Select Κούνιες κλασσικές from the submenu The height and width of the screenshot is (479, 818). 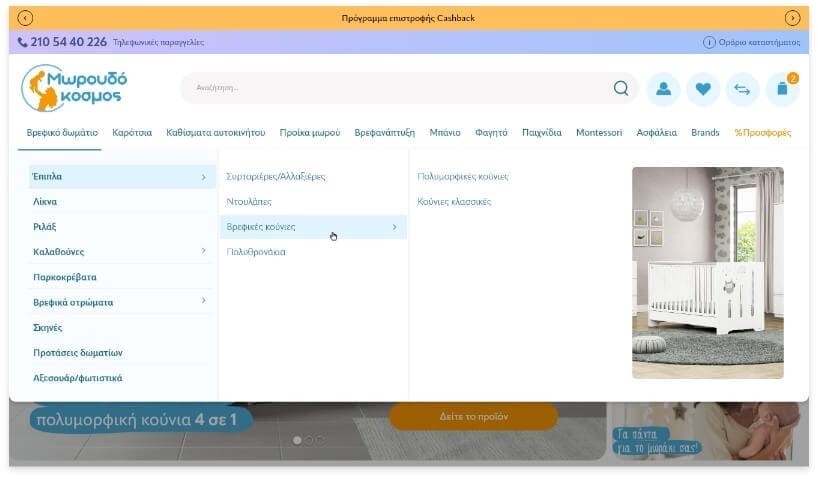454,202
